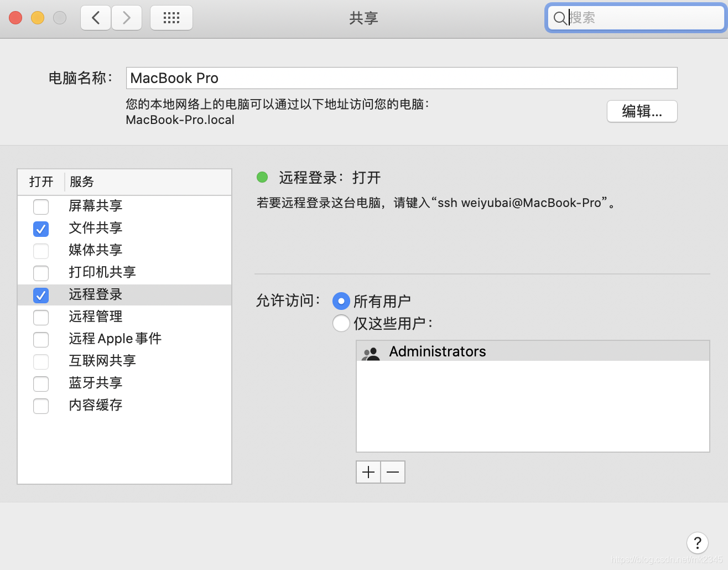This screenshot has width=728, height=570.
Task: Enable the 蓝牙共享 checkbox
Action: click(x=41, y=384)
